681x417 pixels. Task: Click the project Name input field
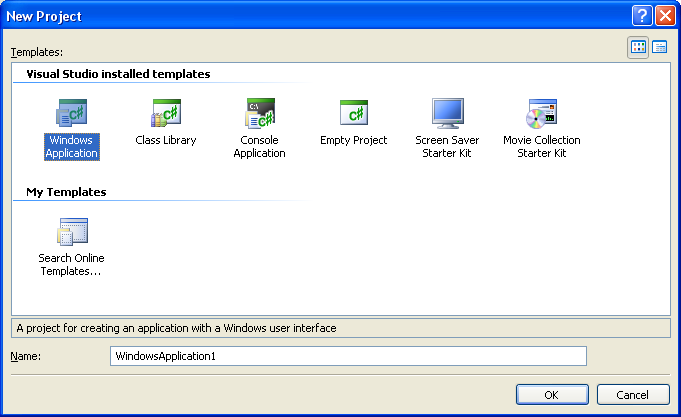(348, 356)
